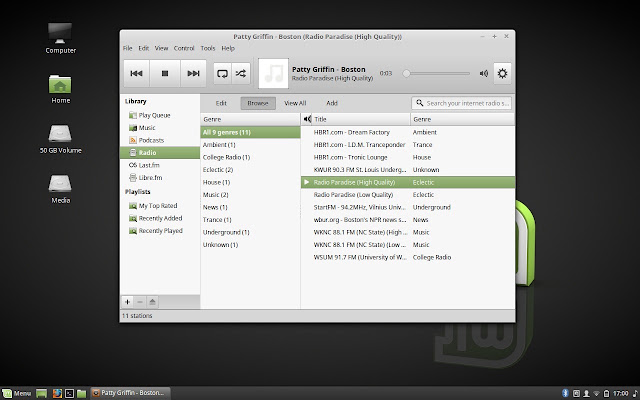Select WSUM 91.7 FM station
Viewport: 640px width, 400px height.
408,257
